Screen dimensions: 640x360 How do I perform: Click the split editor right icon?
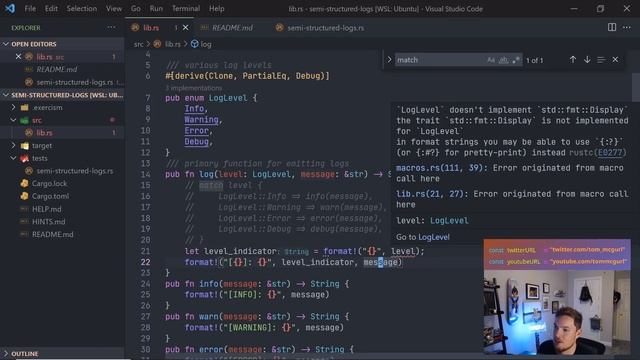pos(611,27)
